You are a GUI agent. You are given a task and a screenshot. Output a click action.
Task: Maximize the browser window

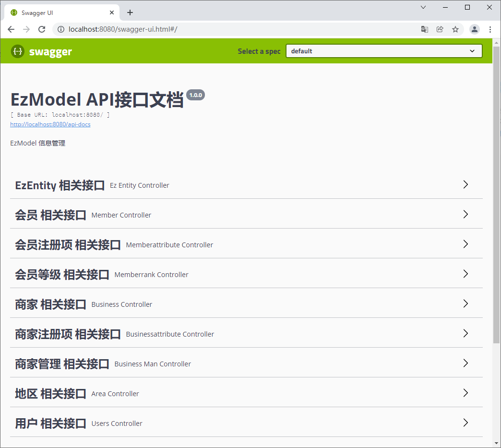coord(467,7)
